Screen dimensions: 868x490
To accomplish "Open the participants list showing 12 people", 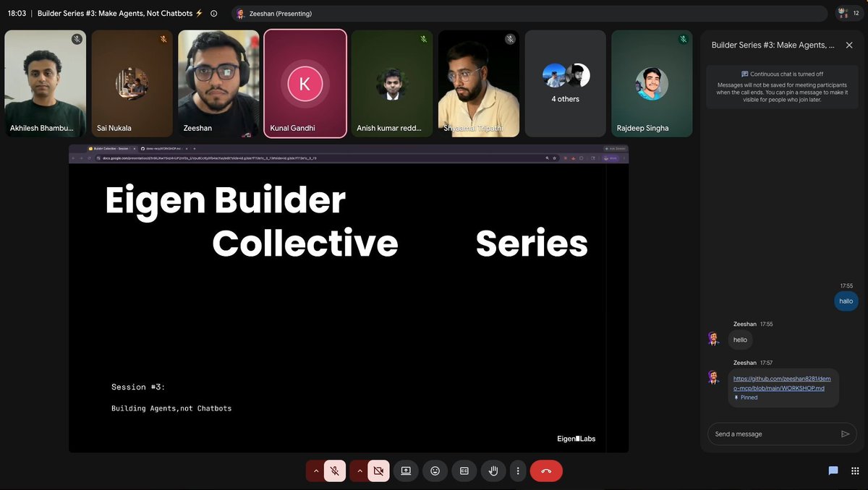I will (848, 13).
